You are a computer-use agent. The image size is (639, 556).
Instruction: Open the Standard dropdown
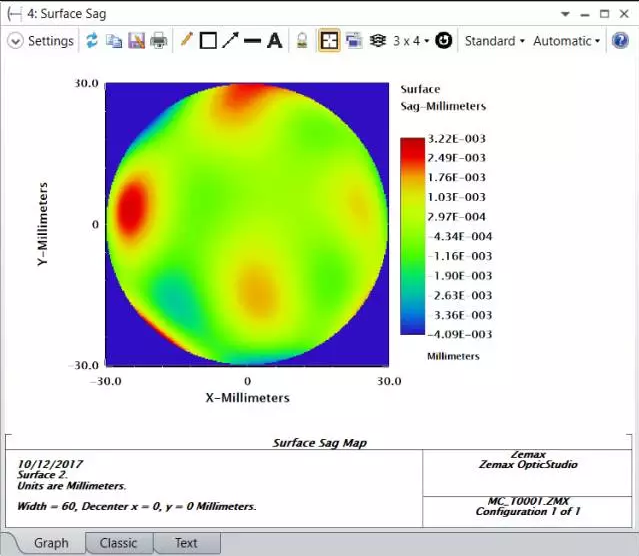(494, 41)
